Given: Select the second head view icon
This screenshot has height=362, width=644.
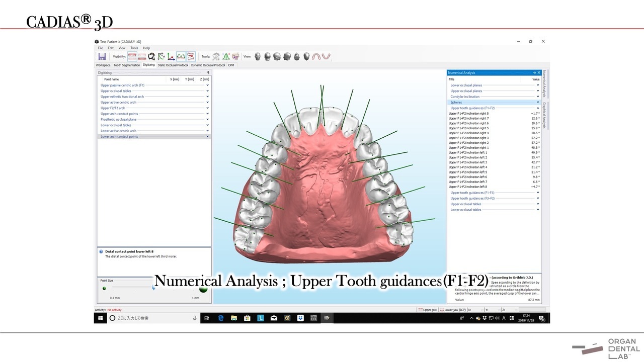Looking at the screenshot, I should click(x=267, y=57).
